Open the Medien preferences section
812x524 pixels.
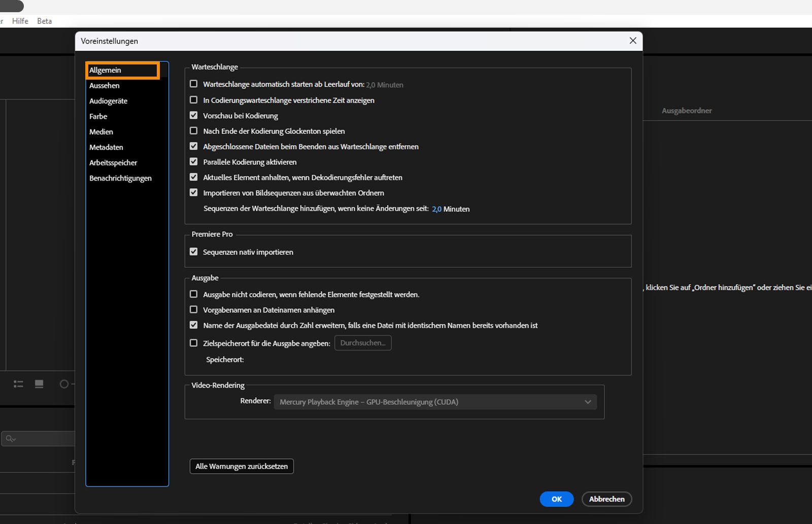point(101,131)
